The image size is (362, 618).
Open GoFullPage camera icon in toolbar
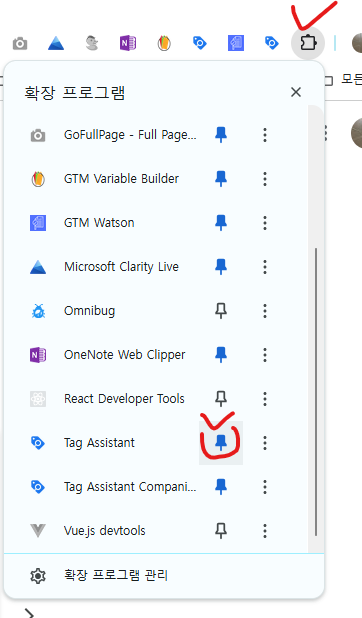coord(20,43)
